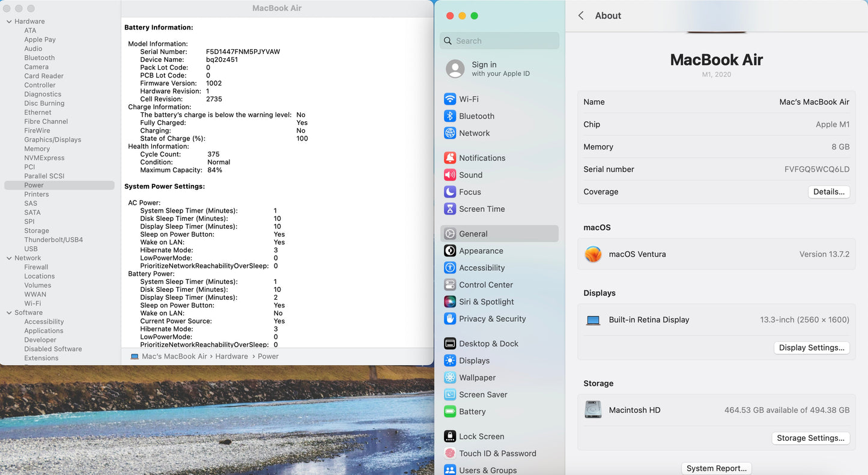Open Wi-Fi settings icon in sidebar
The width and height of the screenshot is (868, 475).
[449, 99]
